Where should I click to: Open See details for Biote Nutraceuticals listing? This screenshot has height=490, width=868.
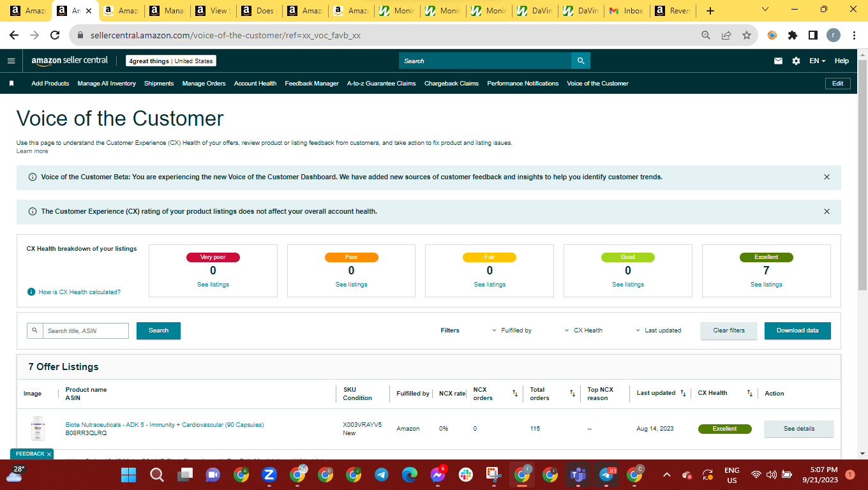tap(799, 429)
